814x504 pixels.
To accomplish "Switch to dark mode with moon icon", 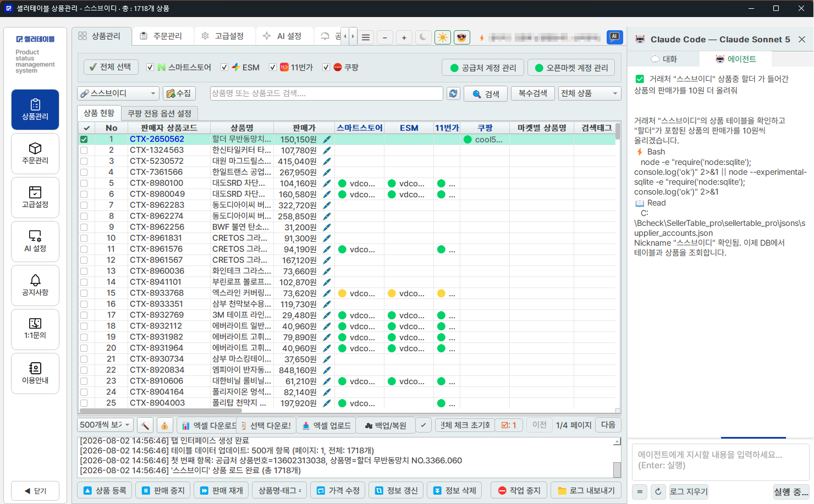I will [x=423, y=37].
